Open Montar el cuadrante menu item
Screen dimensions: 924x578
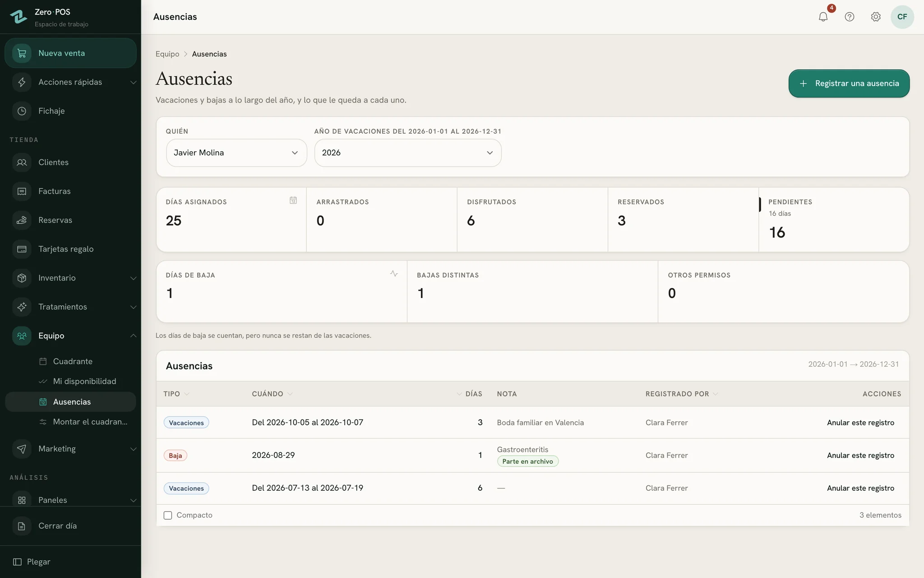point(70,422)
